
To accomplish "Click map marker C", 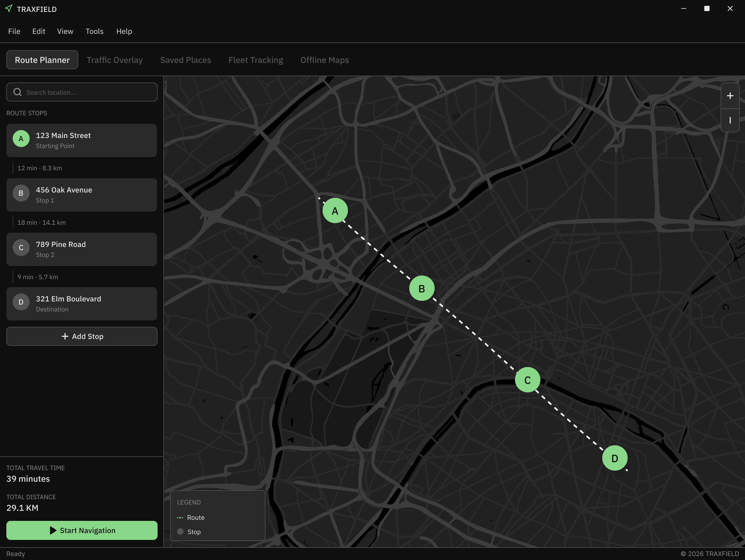I will pos(527,380).
